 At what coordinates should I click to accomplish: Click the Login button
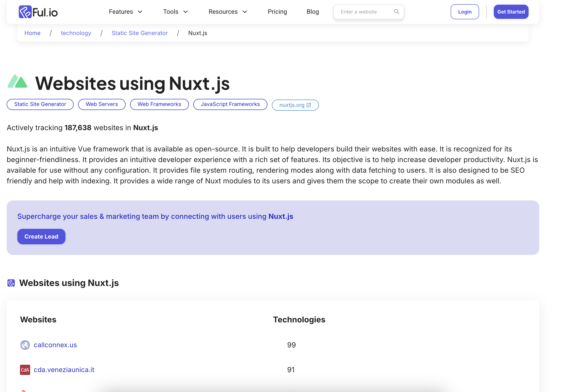[x=464, y=12]
